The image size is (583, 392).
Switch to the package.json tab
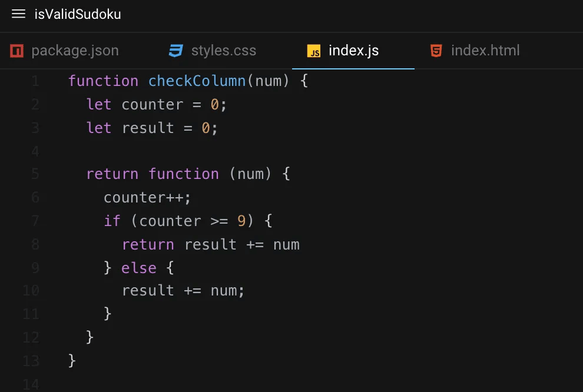tap(75, 51)
